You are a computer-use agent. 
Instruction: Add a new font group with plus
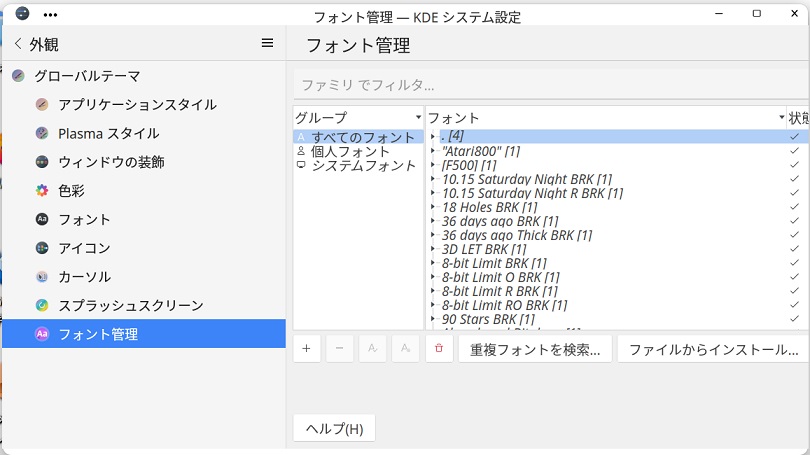click(x=306, y=349)
